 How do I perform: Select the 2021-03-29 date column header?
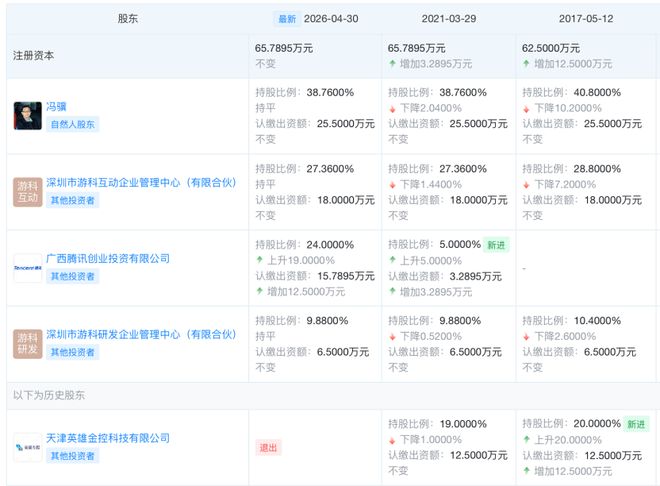pyautogui.click(x=449, y=19)
